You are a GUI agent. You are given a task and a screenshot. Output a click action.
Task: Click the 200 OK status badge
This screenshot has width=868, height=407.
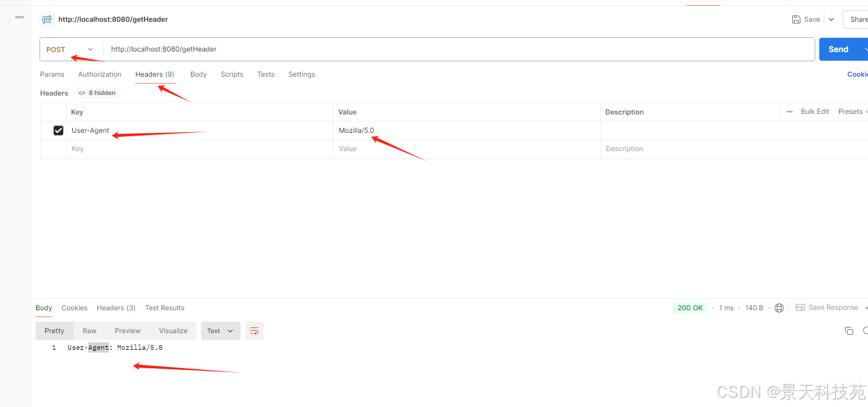[x=690, y=308]
